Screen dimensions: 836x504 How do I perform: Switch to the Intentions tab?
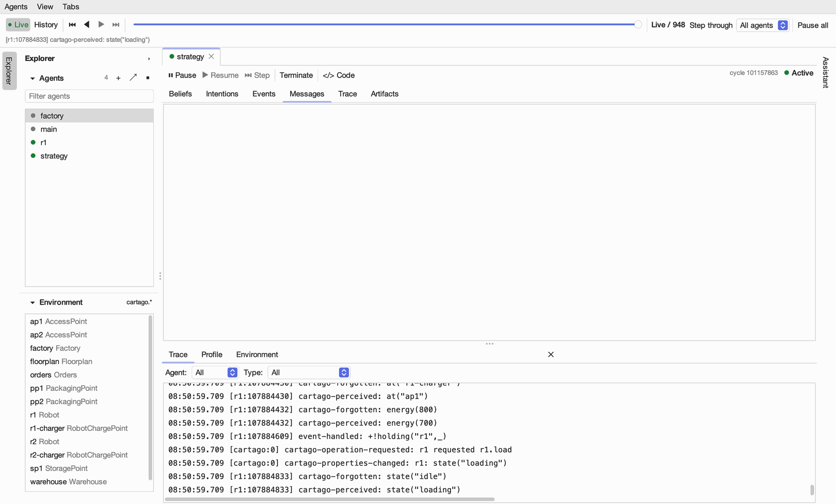[x=222, y=94]
